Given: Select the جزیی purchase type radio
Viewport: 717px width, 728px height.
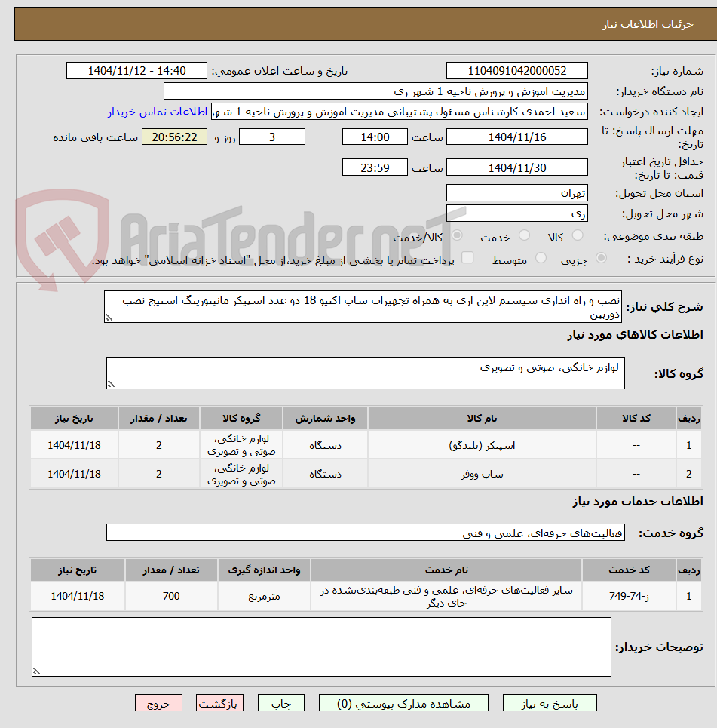Looking at the screenshot, I should (x=601, y=258).
